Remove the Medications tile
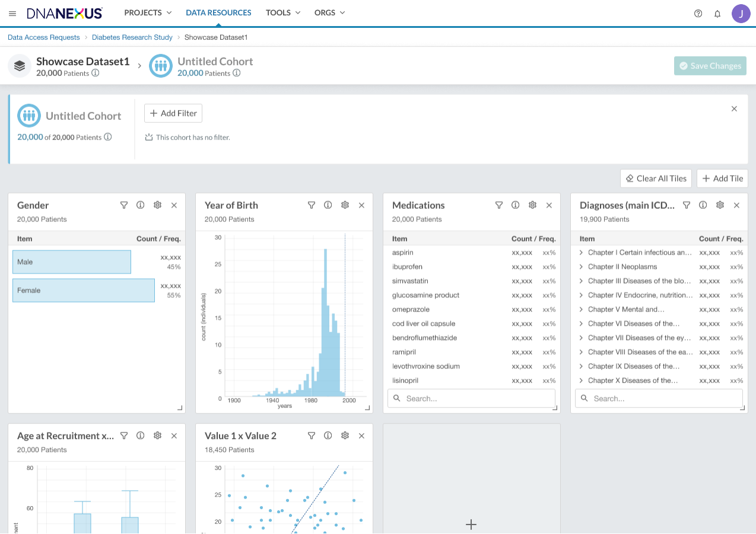 click(549, 205)
